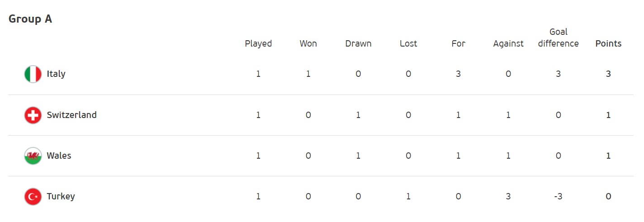644x222 pixels.
Task: Click Italy's points value of 3
Action: point(608,74)
